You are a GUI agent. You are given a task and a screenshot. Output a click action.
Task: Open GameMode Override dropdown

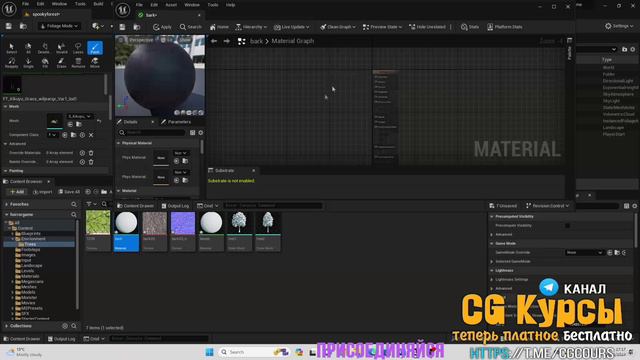point(584,253)
